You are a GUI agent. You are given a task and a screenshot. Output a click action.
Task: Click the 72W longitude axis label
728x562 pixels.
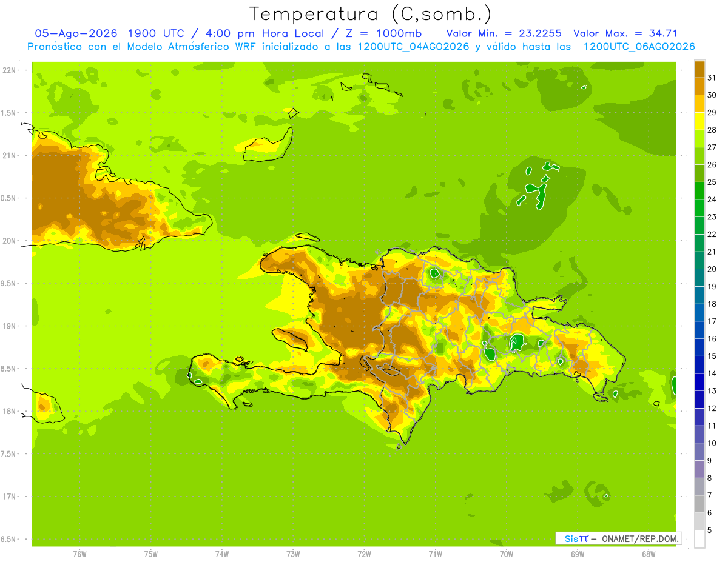(x=364, y=554)
